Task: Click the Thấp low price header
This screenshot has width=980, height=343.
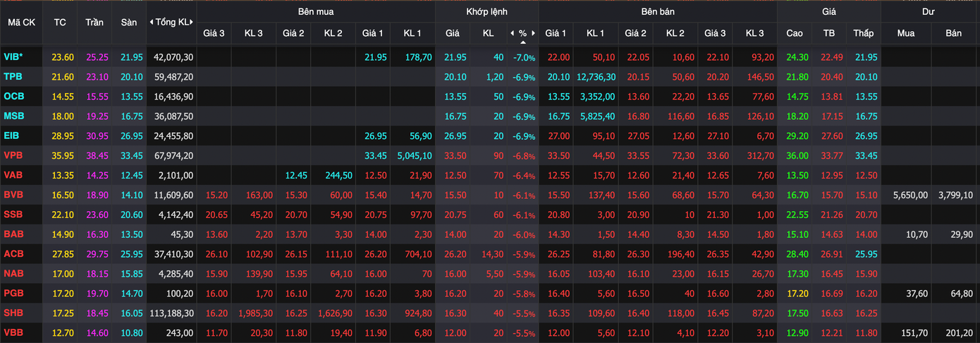Action: (x=863, y=33)
